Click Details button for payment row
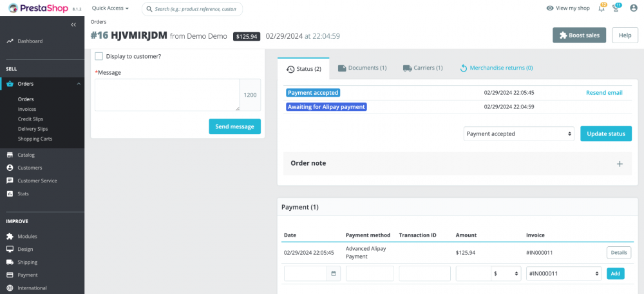This screenshot has width=644, height=294. point(618,253)
